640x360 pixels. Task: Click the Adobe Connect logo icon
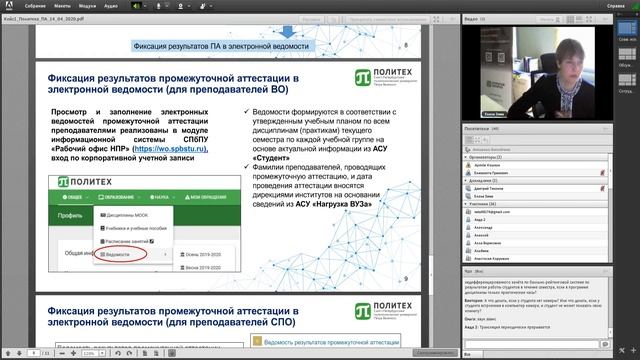(9, 5)
